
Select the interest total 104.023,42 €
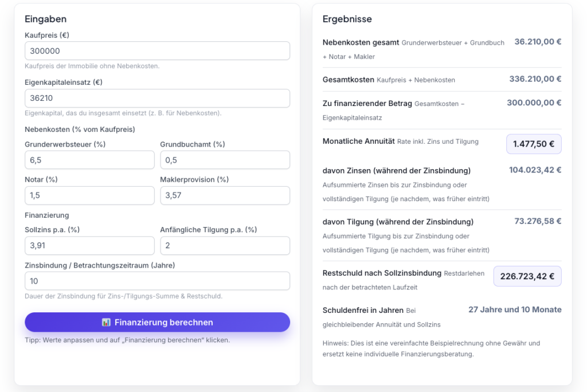(x=535, y=170)
